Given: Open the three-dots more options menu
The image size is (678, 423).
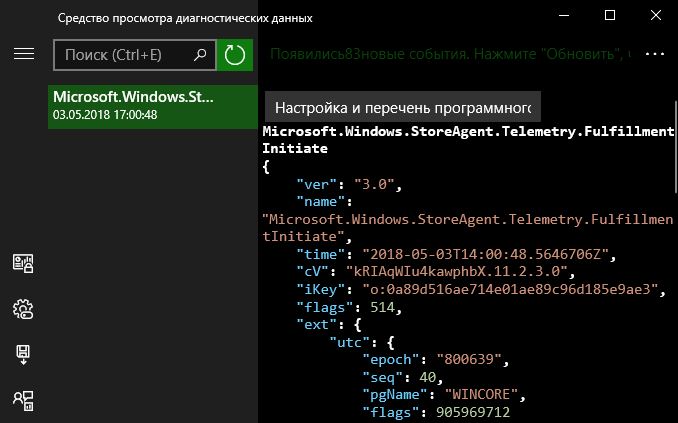Looking at the screenshot, I should (655, 54).
